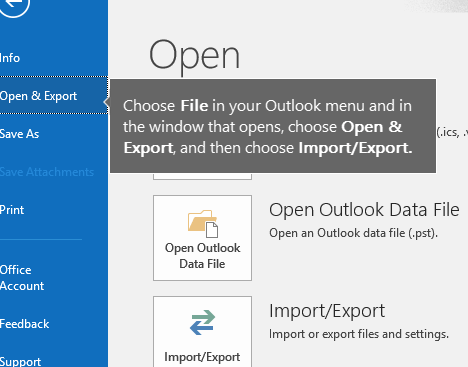Click the folder icon for Outlook data file
Viewport: 468px width, 367px height.
pos(203,223)
